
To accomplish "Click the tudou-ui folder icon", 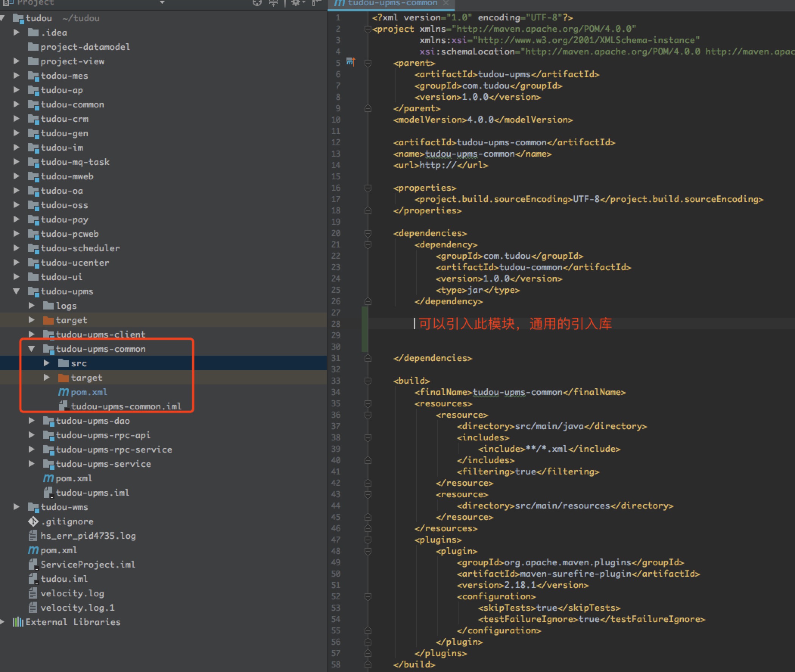I will pyautogui.click(x=34, y=277).
